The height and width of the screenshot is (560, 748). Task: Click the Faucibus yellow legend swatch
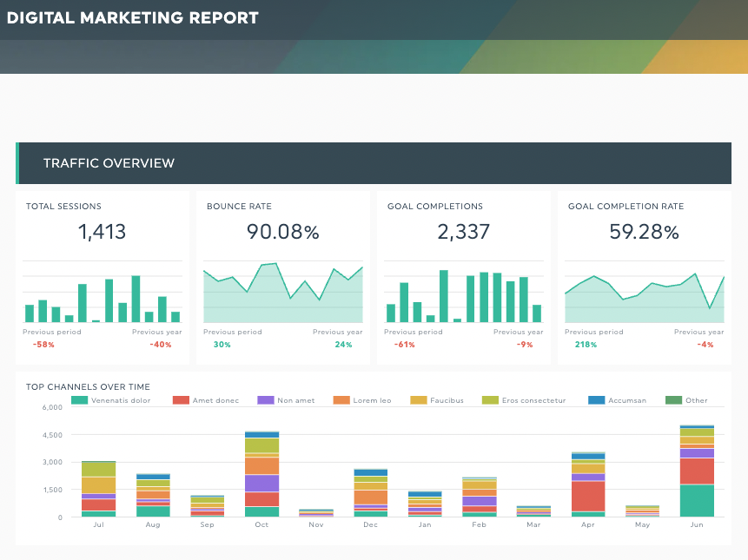419,400
